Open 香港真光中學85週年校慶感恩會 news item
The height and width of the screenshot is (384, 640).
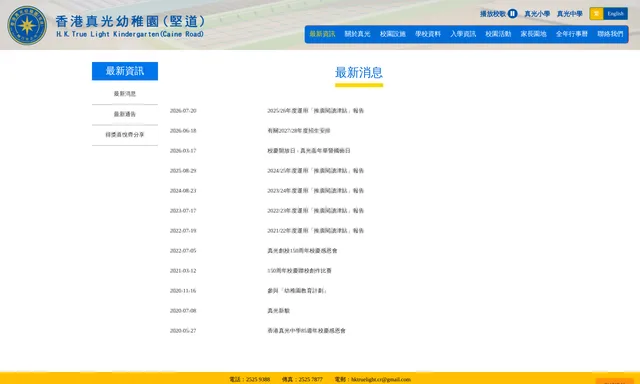(307, 331)
